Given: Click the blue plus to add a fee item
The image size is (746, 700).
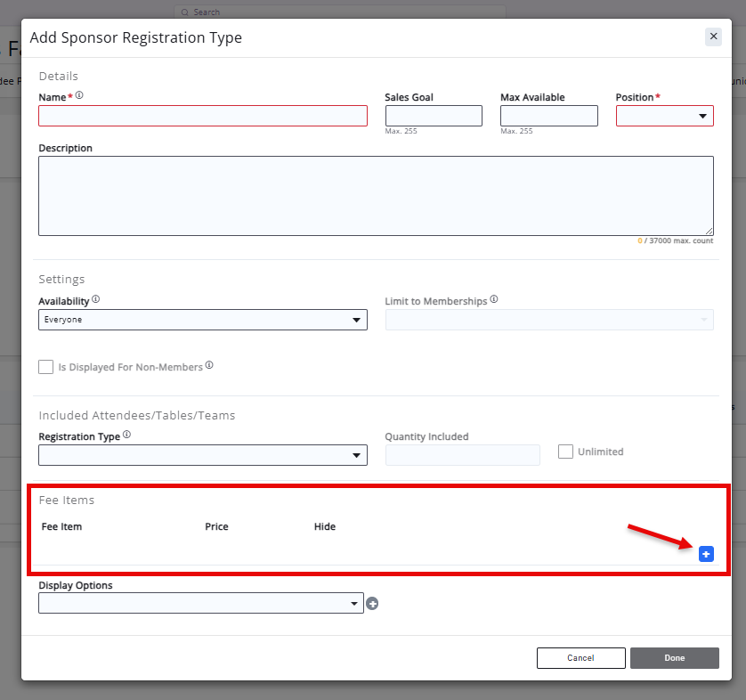Looking at the screenshot, I should [x=706, y=554].
